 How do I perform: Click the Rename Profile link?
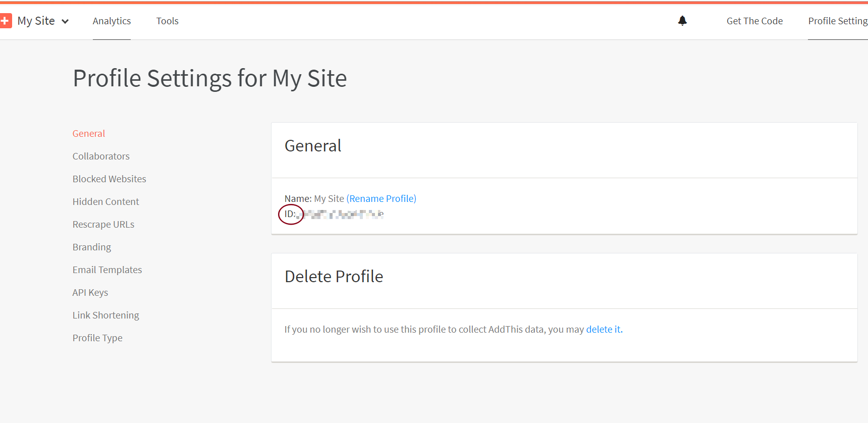click(x=381, y=199)
